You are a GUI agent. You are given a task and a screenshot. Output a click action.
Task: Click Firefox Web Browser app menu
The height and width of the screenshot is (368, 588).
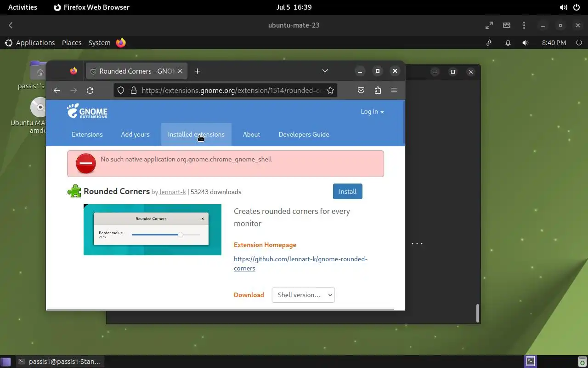[x=91, y=7]
